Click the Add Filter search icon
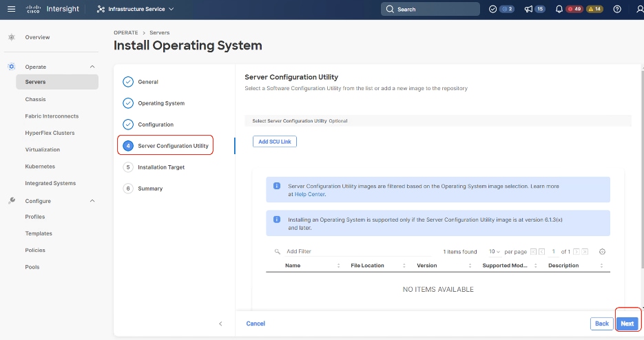Viewport: 644px width, 340px height. pos(278,251)
